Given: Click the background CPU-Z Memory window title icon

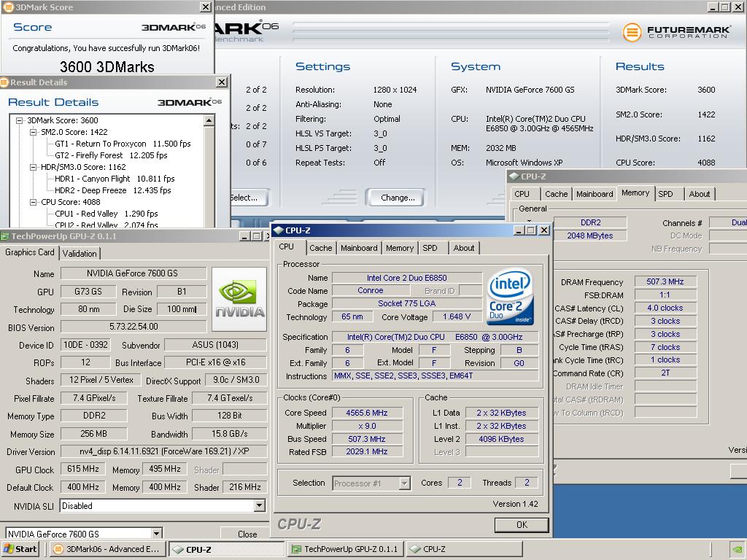Looking at the screenshot, I should 514,176.
